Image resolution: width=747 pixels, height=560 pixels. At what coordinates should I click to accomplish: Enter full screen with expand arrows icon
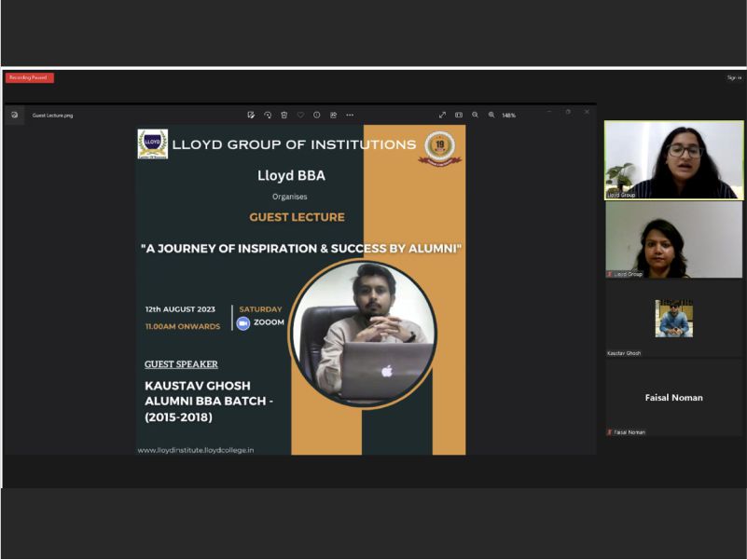pyautogui.click(x=443, y=115)
